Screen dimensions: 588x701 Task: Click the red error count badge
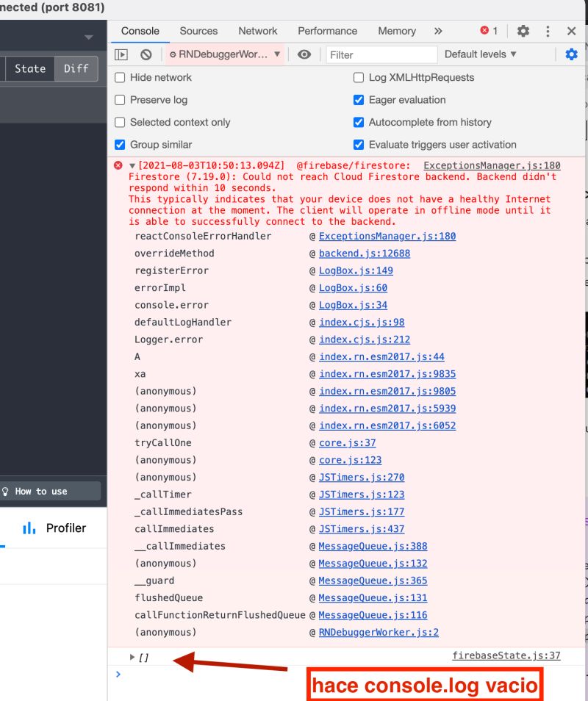(487, 32)
